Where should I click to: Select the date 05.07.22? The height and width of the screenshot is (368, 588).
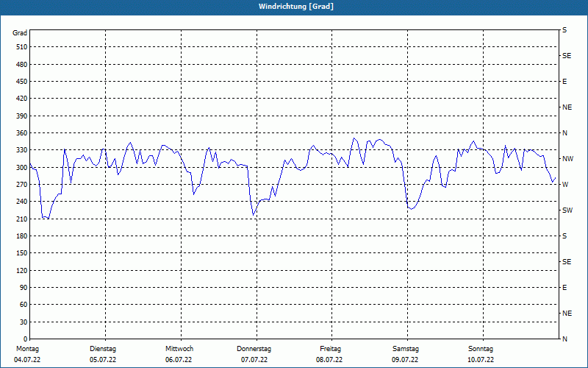coord(103,360)
